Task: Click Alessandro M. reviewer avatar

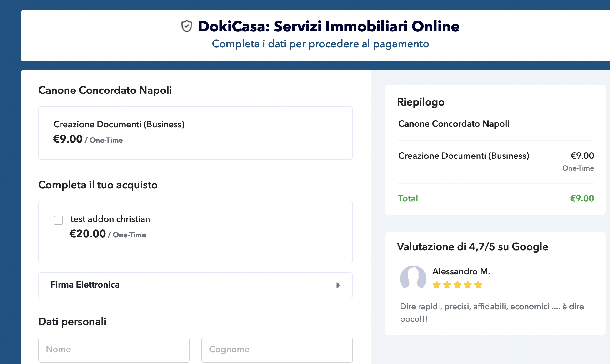Action: point(413,278)
